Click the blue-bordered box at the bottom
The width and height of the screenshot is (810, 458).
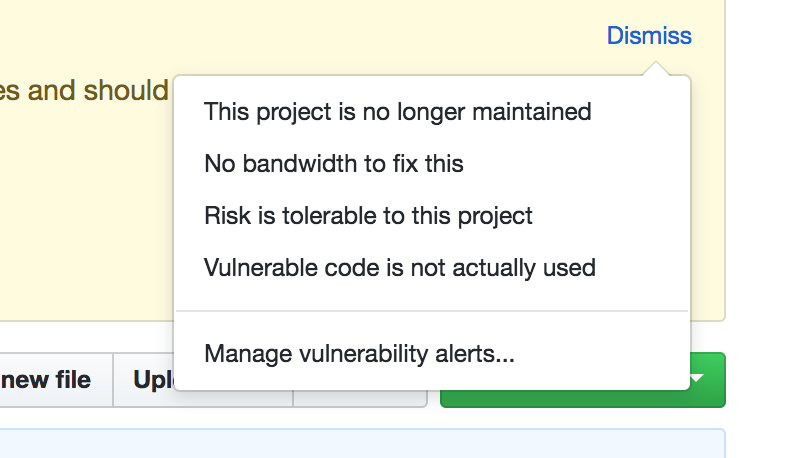(x=362, y=444)
